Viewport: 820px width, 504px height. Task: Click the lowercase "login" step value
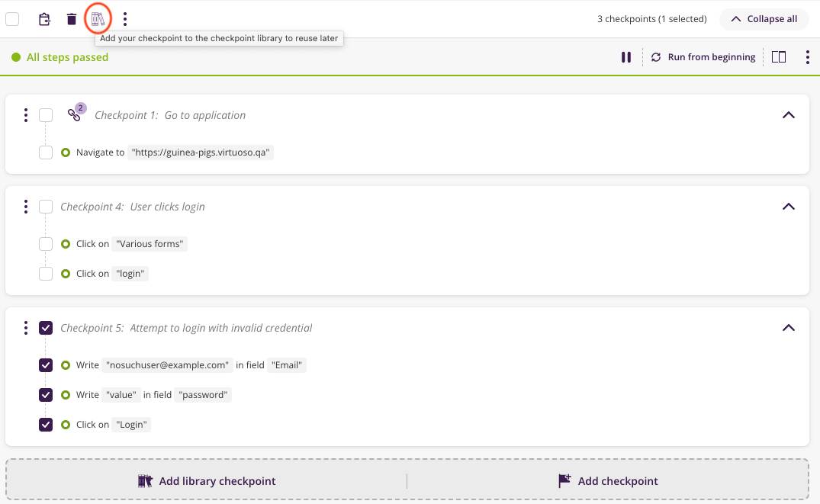pyautogui.click(x=130, y=274)
